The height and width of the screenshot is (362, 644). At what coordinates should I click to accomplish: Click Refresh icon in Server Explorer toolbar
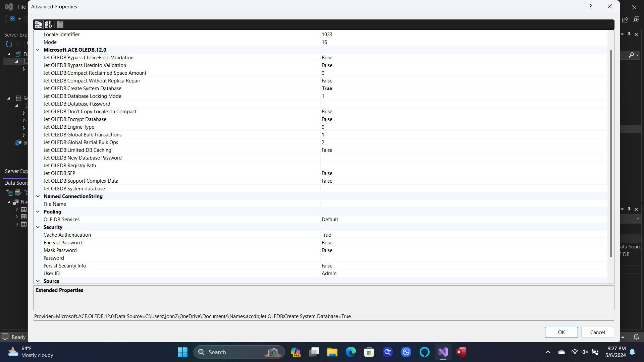coord(9,44)
